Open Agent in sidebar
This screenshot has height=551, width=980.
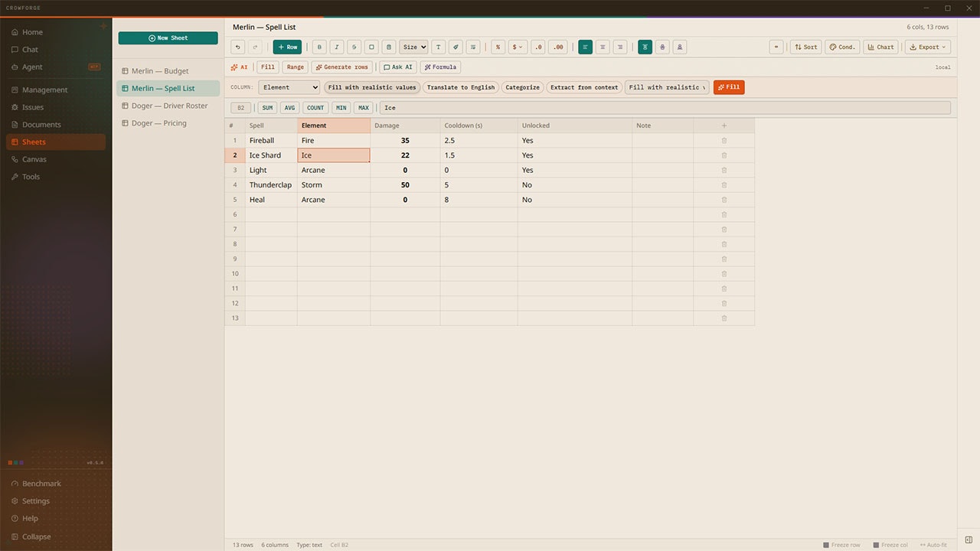pyautogui.click(x=56, y=67)
